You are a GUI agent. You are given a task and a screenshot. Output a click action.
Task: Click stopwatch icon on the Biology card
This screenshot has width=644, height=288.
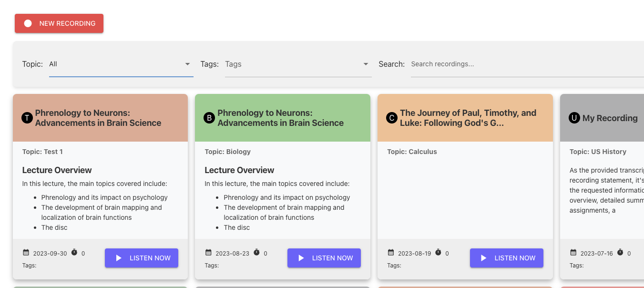256,253
